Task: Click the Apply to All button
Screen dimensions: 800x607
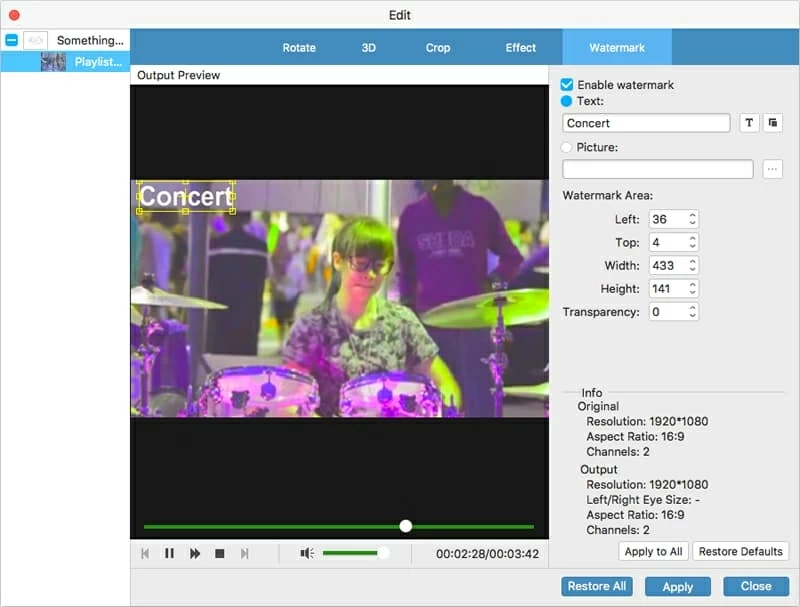Action: [x=653, y=551]
